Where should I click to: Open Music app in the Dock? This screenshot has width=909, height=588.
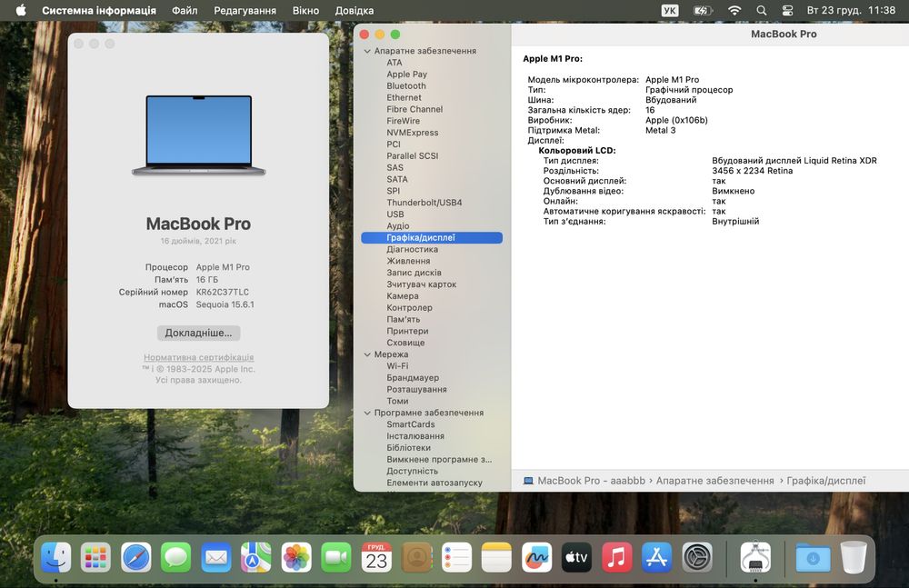coord(617,558)
